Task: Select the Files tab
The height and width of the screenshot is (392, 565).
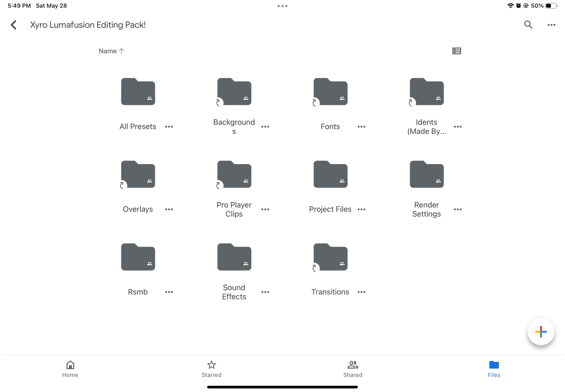Action: 494,369
